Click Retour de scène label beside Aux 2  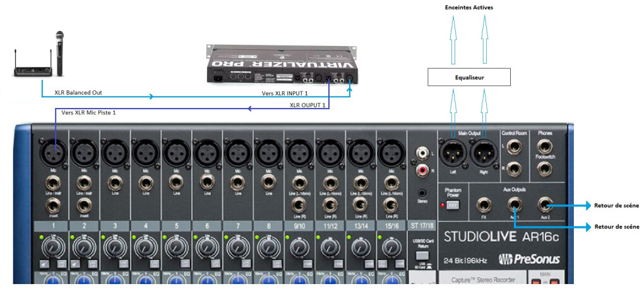616,205
